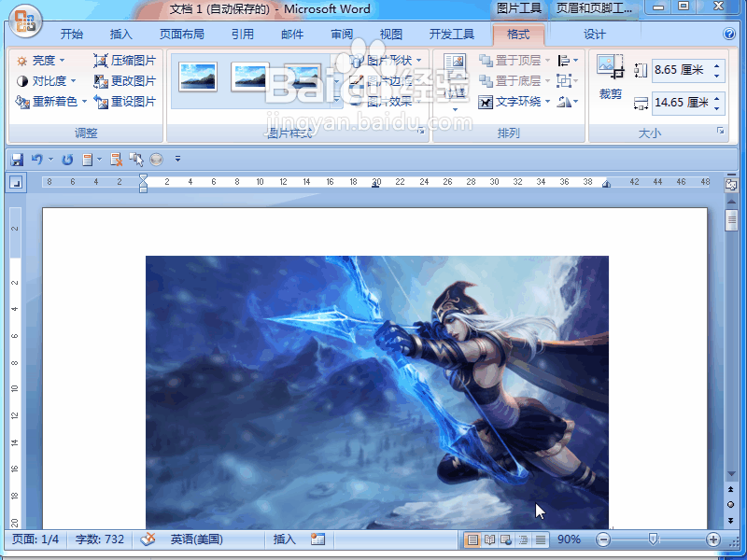
Task: Open Picture Styles dialog launcher
Action: coord(421,131)
